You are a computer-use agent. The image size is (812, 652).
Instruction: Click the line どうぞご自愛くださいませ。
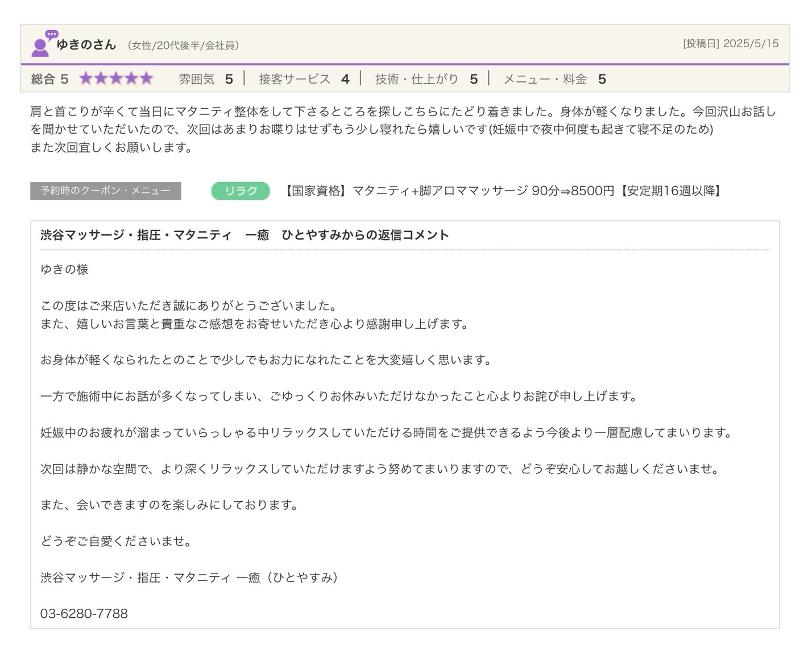click(x=116, y=542)
